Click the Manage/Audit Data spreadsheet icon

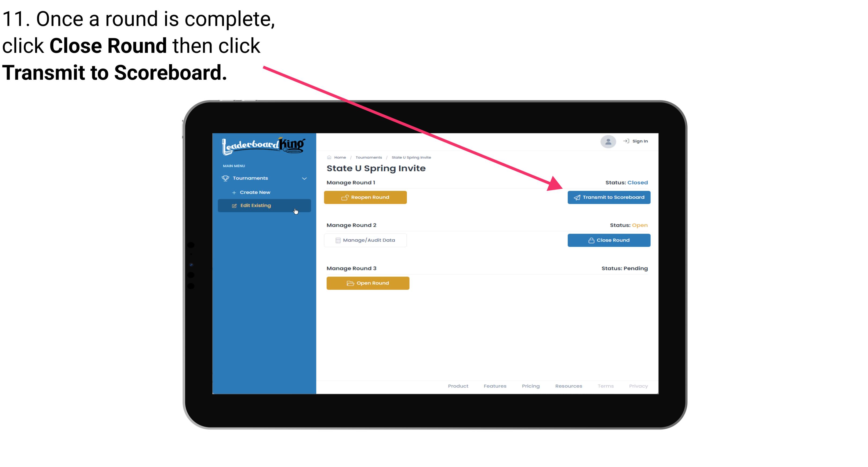(336, 240)
